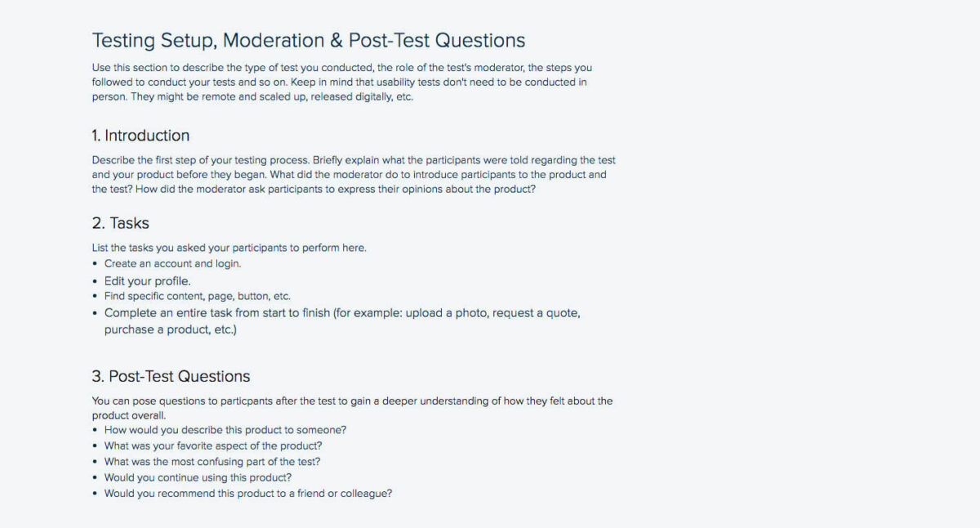Select the '2. Tasks' heading
The width and height of the screenshot is (980, 528).
(x=120, y=223)
